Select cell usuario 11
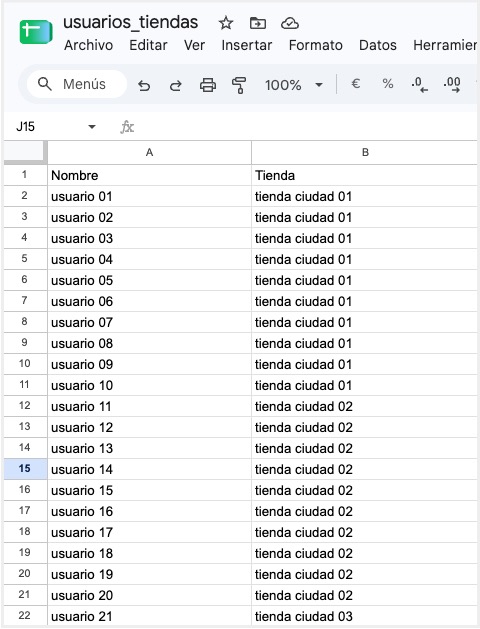 (150, 406)
